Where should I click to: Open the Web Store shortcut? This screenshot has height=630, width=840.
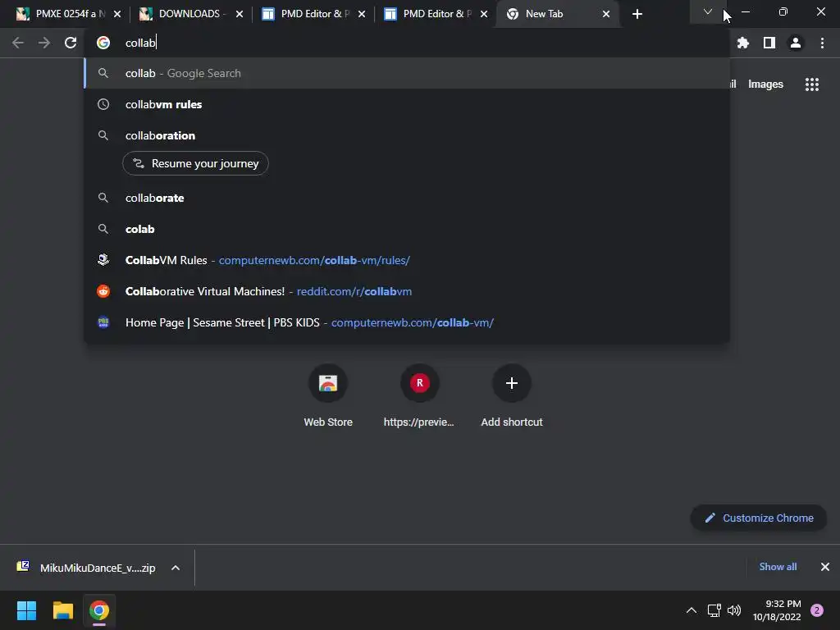(328, 396)
